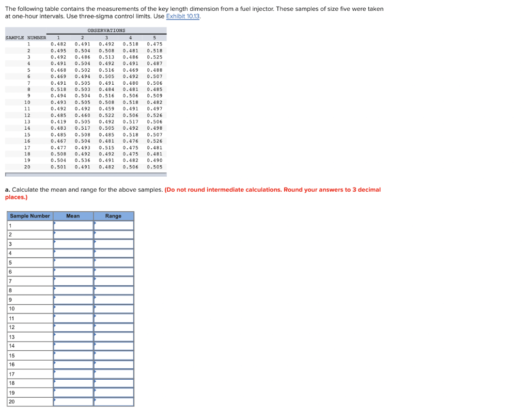Click the blue marker in sample 20 Mean cell
This screenshot has height=420, width=529.
pyautogui.click(x=54, y=400)
